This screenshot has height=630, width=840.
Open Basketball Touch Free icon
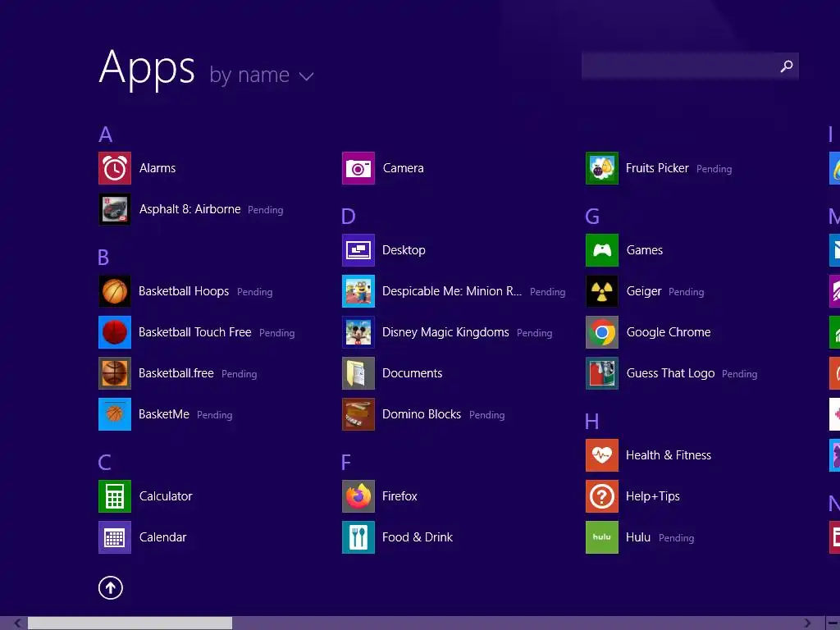click(x=115, y=332)
